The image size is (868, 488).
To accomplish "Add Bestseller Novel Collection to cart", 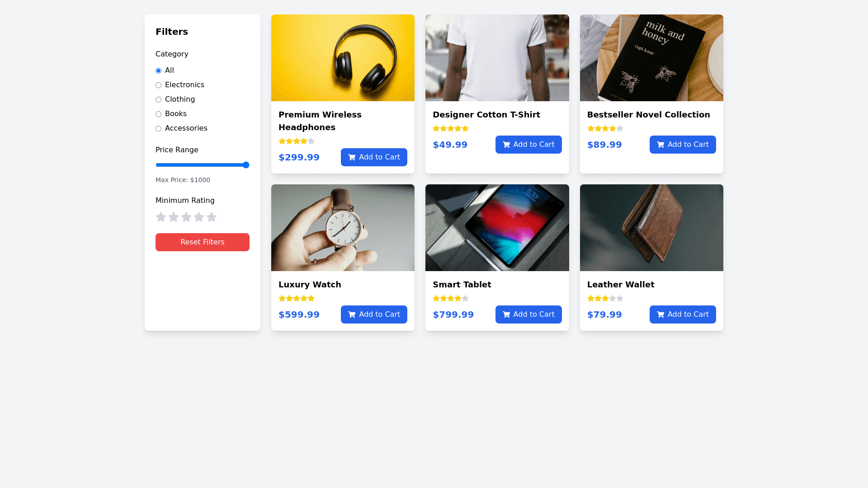I will click(x=682, y=145).
